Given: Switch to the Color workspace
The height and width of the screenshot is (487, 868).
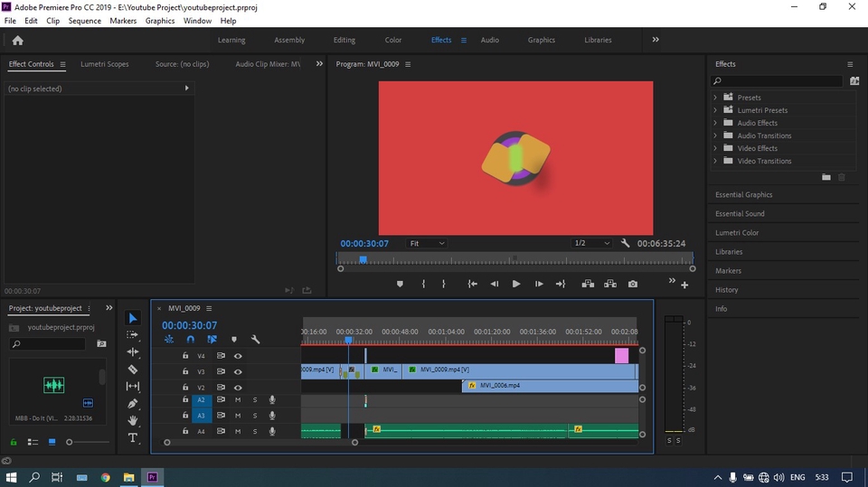Looking at the screenshot, I should 393,40.
